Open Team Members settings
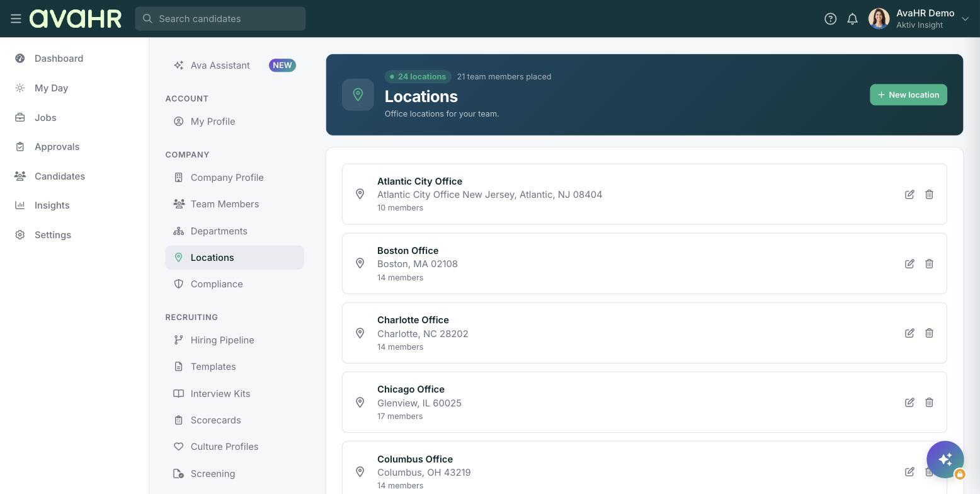This screenshot has height=494, width=980. [234, 204]
